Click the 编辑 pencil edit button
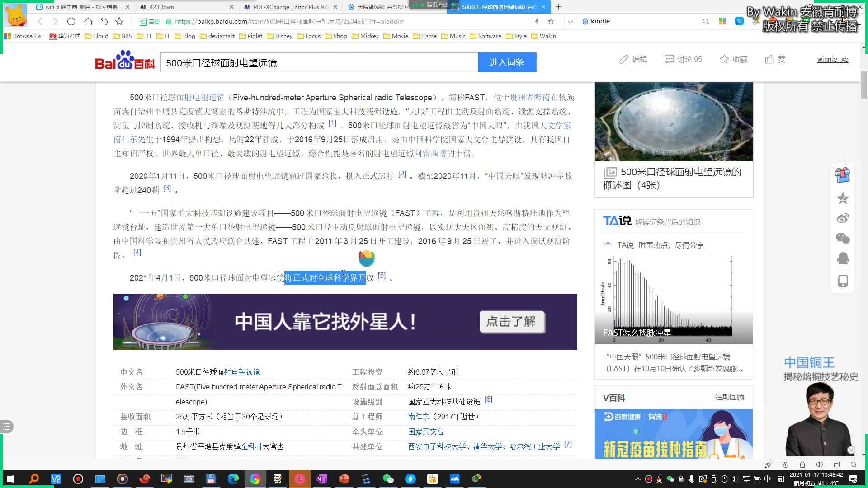The width and height of the screenshot is (868, 488). [x=633, y=59]
